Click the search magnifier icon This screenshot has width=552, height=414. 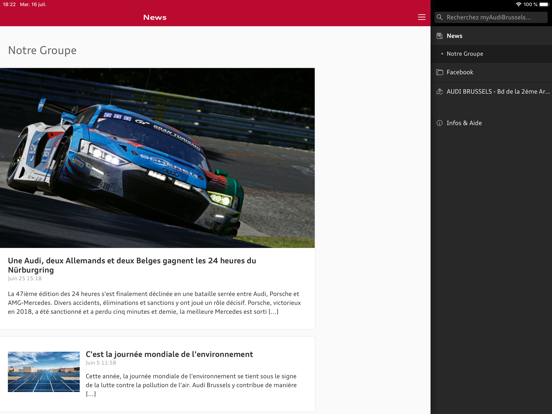440,17
